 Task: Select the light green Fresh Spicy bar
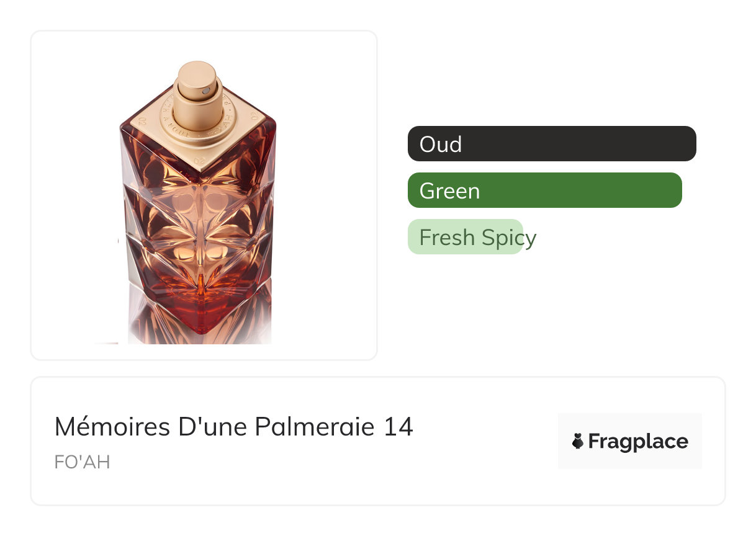coord(465,237)
